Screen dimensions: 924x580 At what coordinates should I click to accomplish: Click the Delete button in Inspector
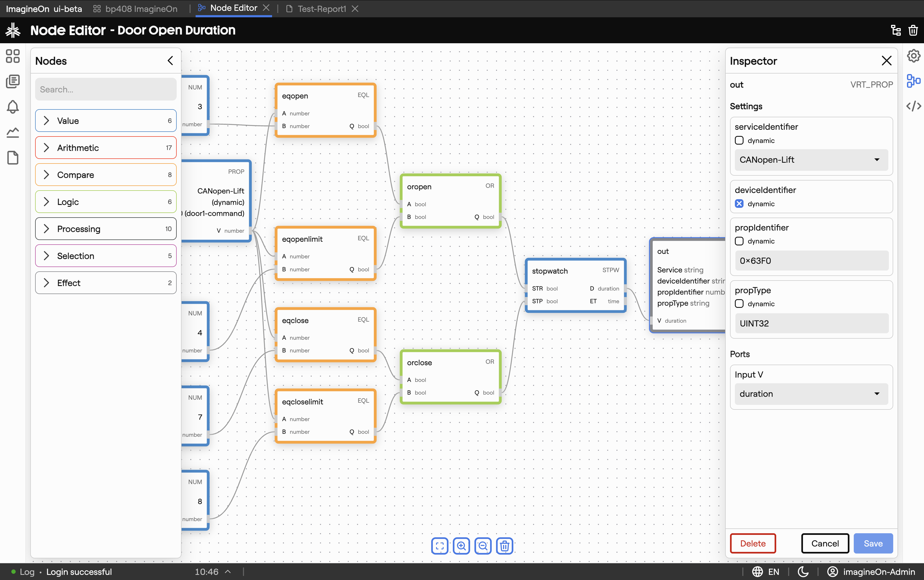pos(753,543)
